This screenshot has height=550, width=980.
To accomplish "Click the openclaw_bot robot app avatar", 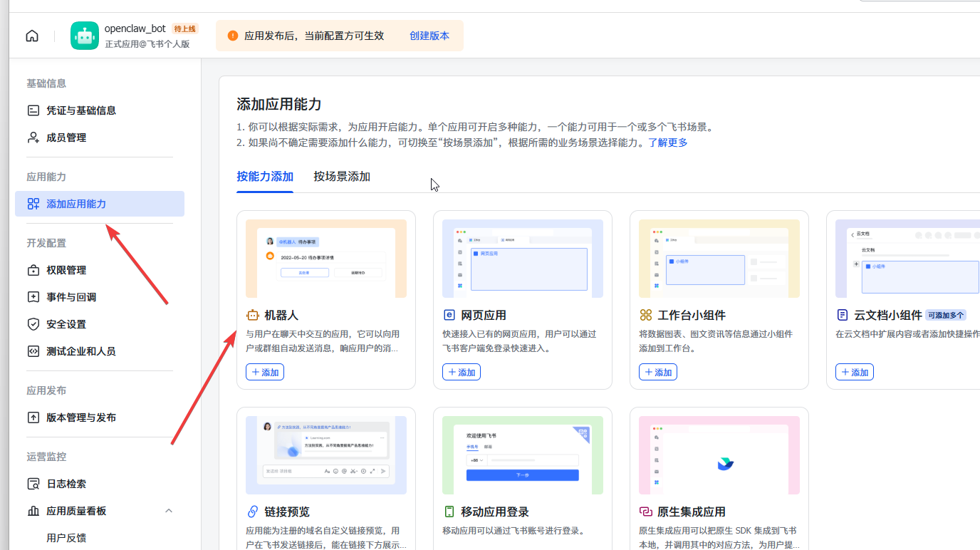I will (85, 36).
